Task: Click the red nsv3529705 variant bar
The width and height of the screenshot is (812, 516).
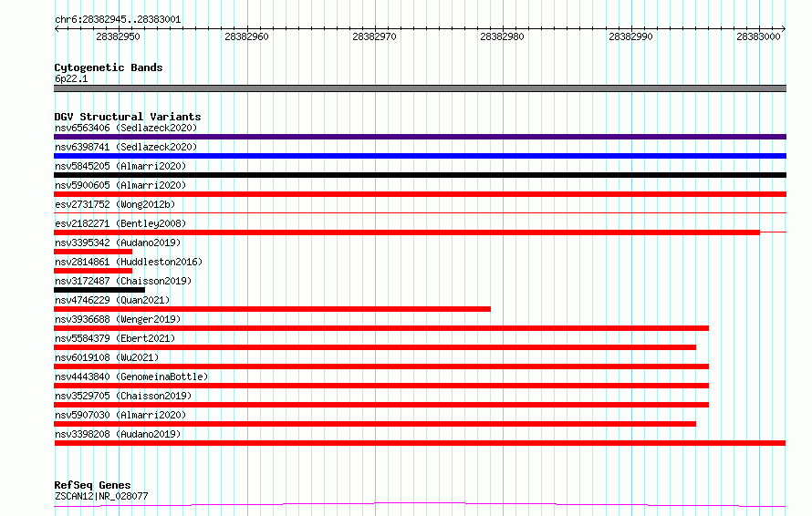Action: tap(381, 405)
